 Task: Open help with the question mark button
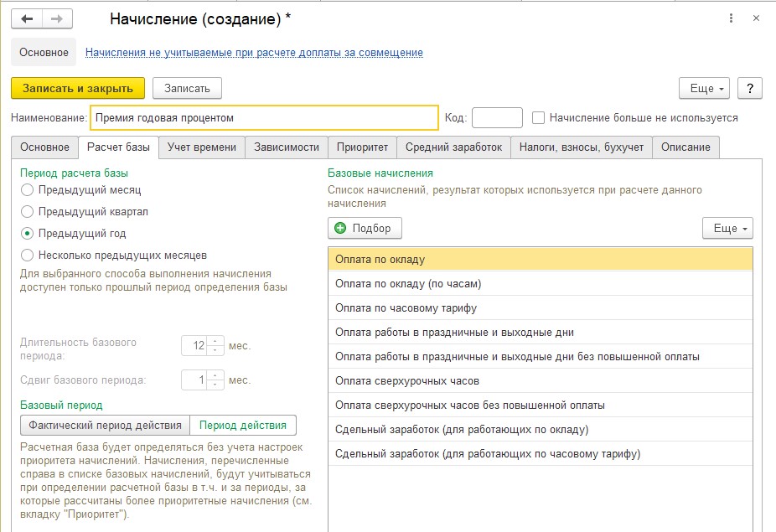[750, 89]
